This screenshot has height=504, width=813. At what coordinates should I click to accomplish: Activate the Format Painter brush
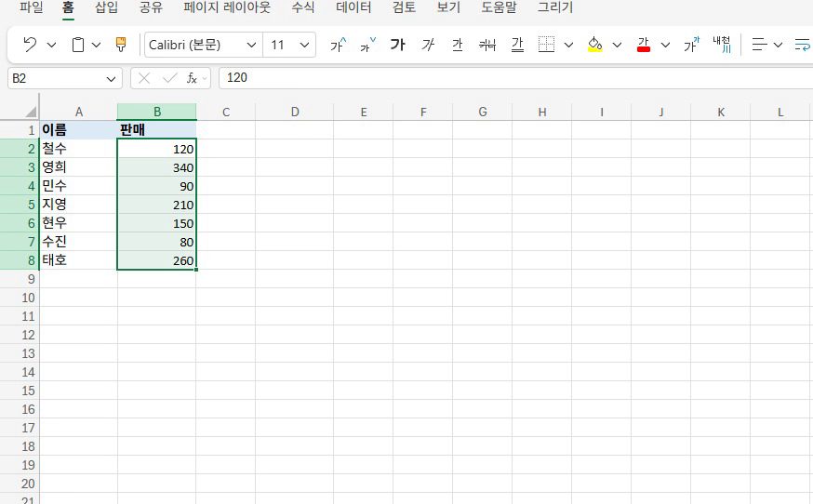point(121,45)
